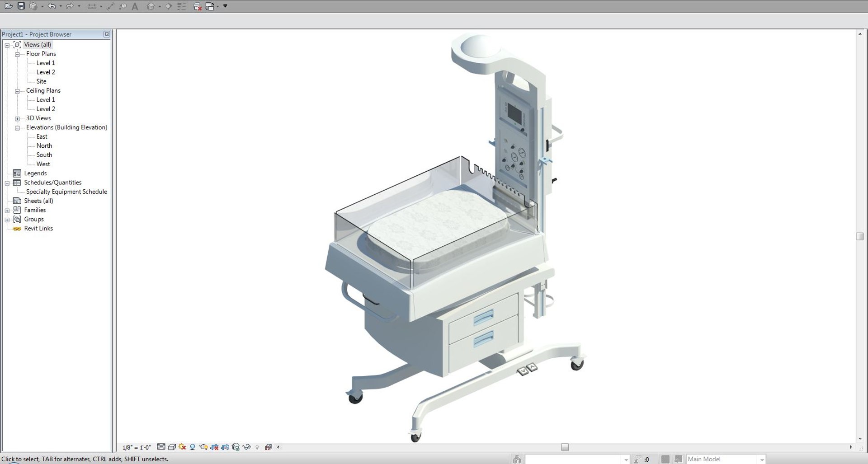This screenshot has width=868, height=464.
Task: Select the Aligned Dimension tool icon
Action: (110, 6)
